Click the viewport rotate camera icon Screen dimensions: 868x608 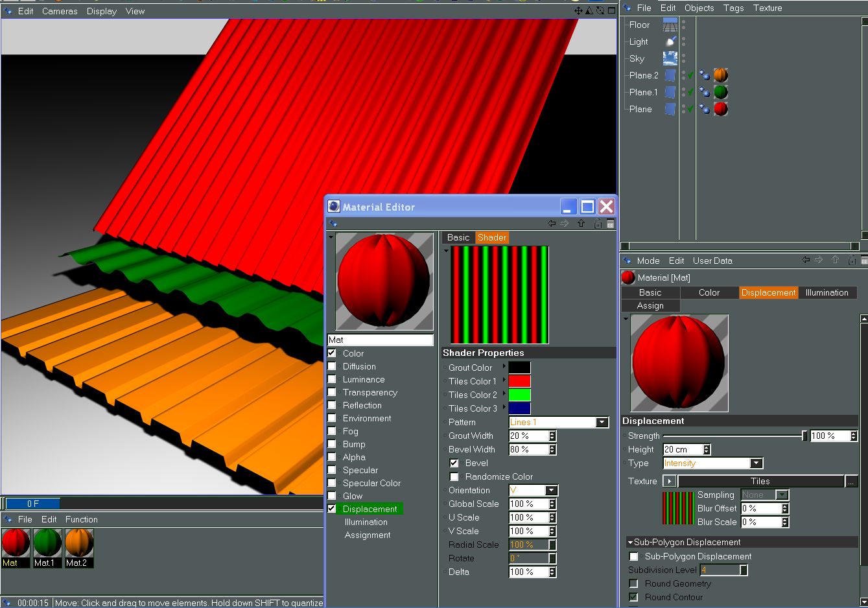[x=600, y=10]
